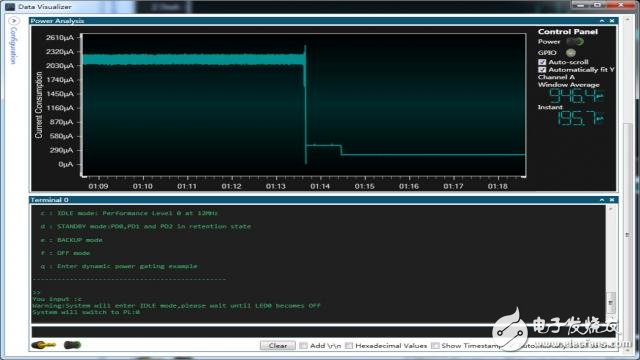The width and height of the screenshot is (640, 360).
Task: Click the Clear button in terminal
Action: (278, 345)
